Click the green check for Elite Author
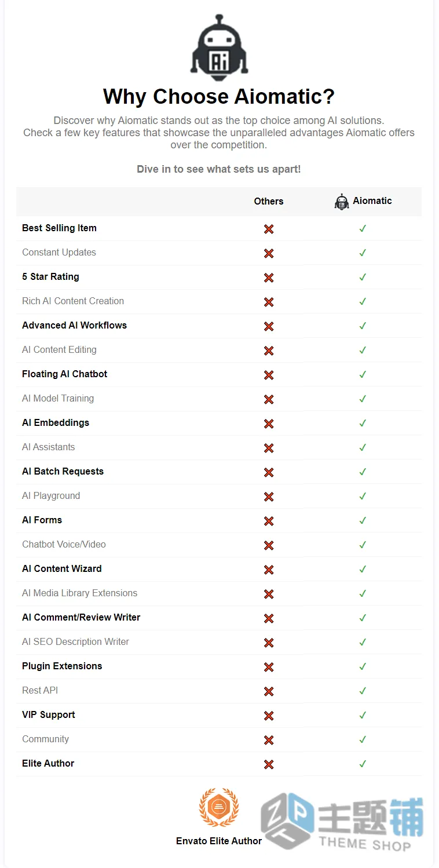The height and width of the screenshot is (868, 439). click(363, 764)
